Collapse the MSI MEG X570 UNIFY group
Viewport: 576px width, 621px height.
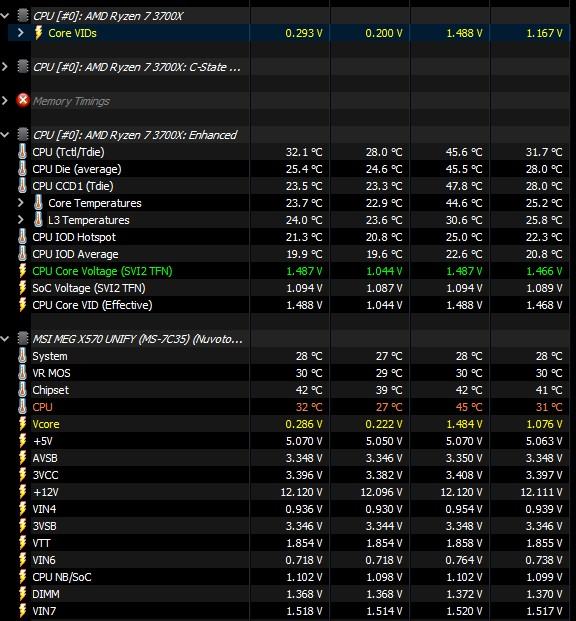point(5,339)
